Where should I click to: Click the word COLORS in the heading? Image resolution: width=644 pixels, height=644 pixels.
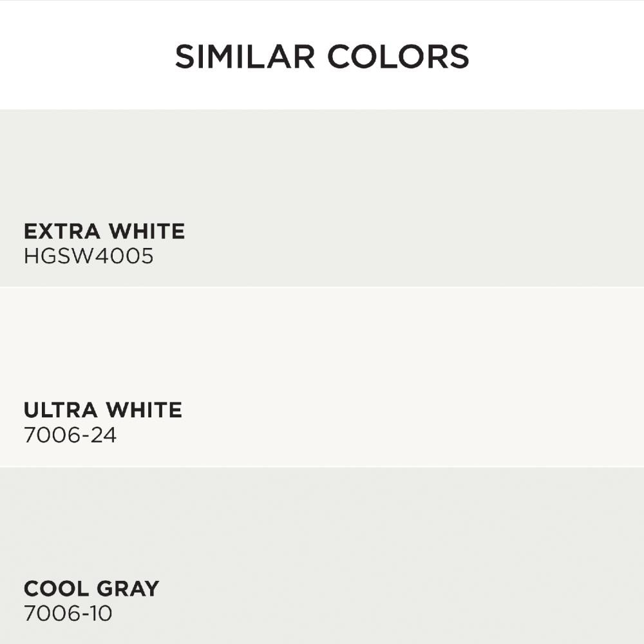tap(398, 56)
